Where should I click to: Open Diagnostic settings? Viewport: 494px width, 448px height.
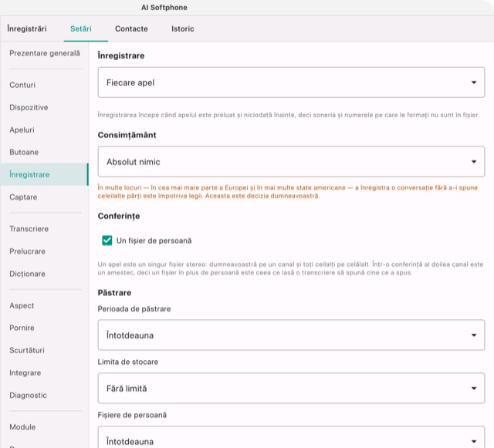pyautogui.click(x=45, y=395)
